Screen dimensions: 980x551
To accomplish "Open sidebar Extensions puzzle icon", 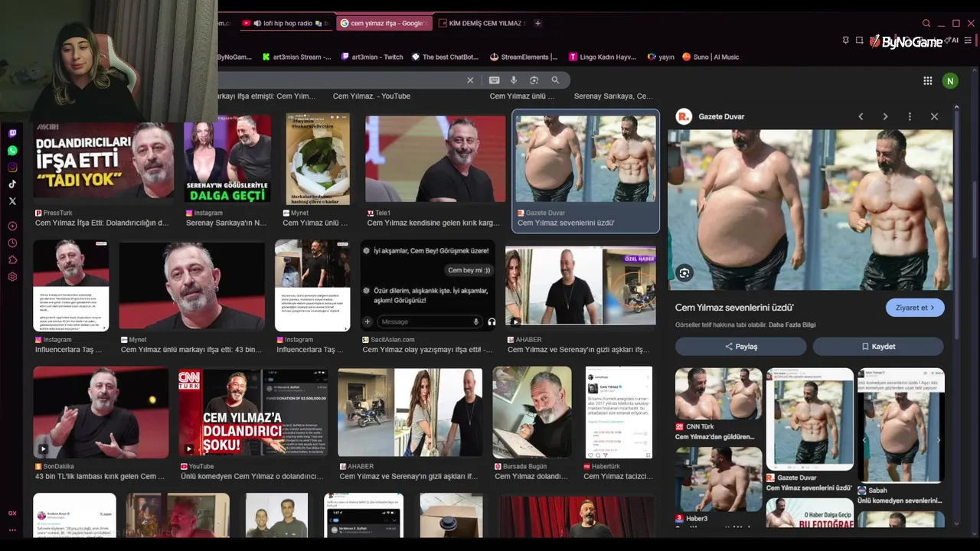I will tap(12, 259).
